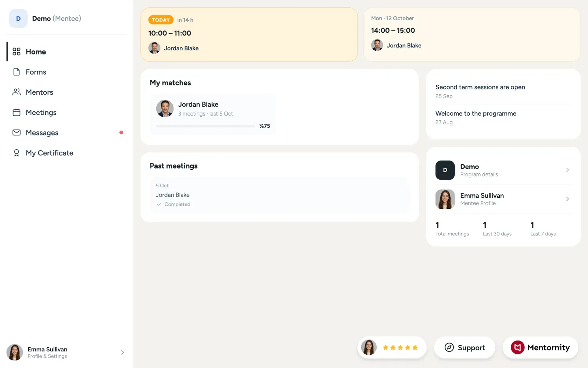588x368 pixels.
Task: Click the Last 7 days stat
Action: 543,229
